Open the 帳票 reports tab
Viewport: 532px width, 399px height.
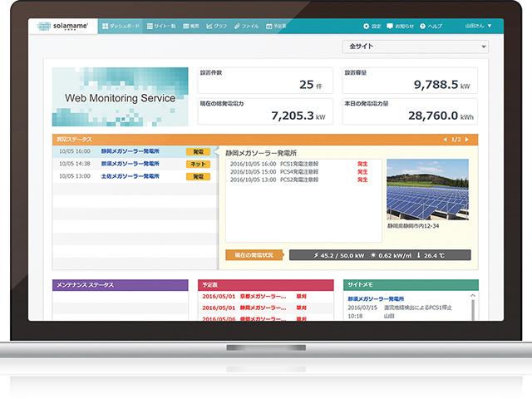click(x=191, y=26)
